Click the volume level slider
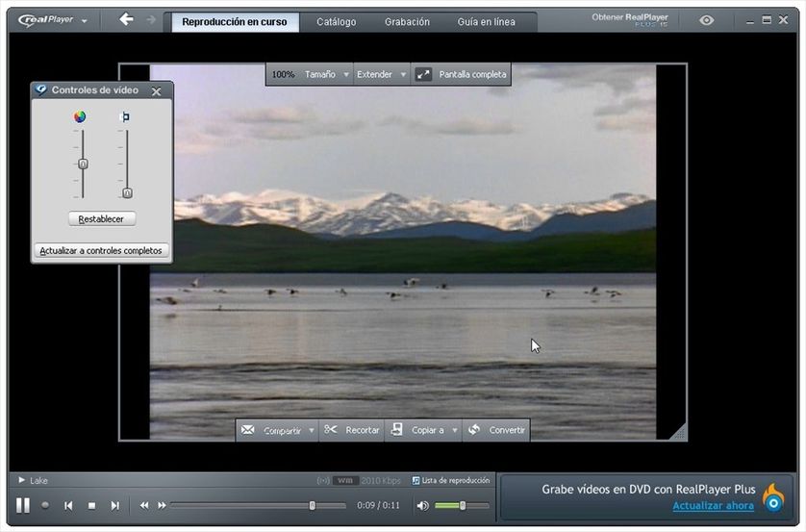This screenshot has height=532, width=806. tap(462, 505)
